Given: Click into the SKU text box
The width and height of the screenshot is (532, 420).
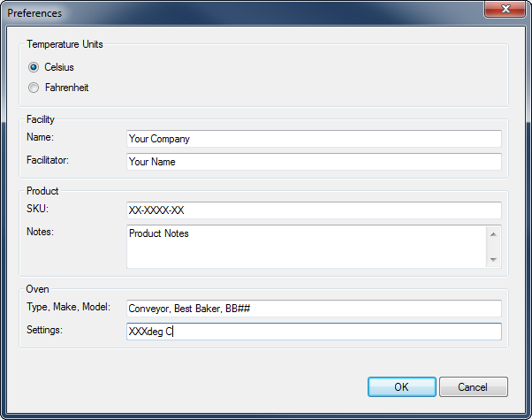Looking at the screenshot, I should [x=314, y=210].
